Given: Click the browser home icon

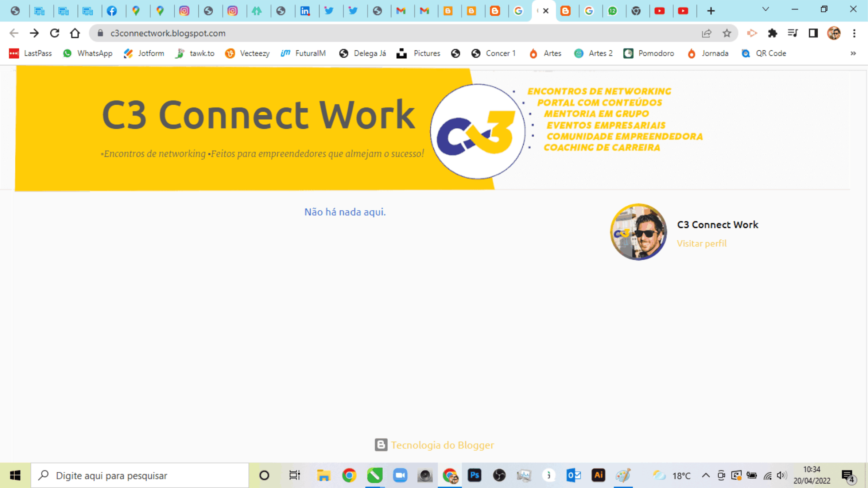Looking at the screenshot, I should (x=75, y=33).
